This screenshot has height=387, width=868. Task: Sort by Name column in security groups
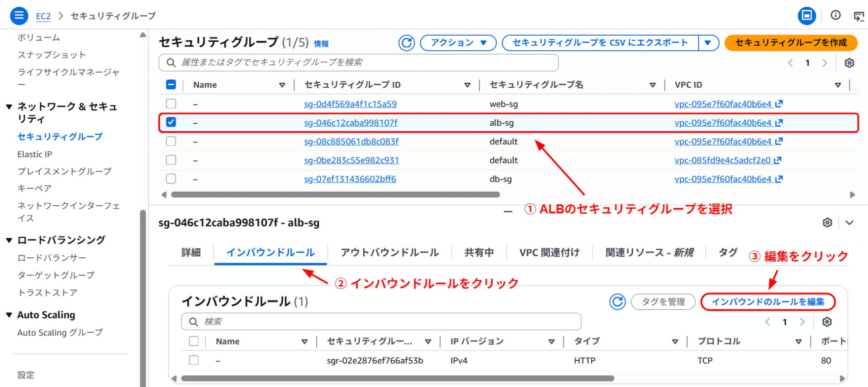pos(282,85)
